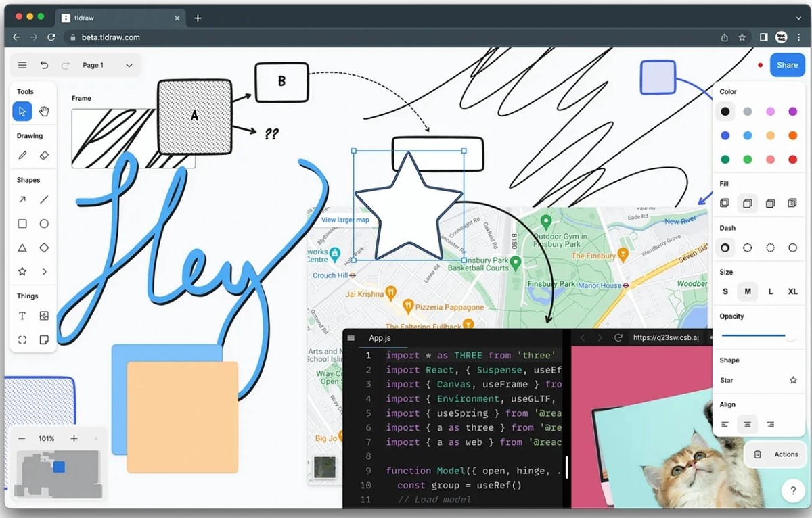812x518 pixels.
Task: Set fill to pattern style
Action: point(792,203)
